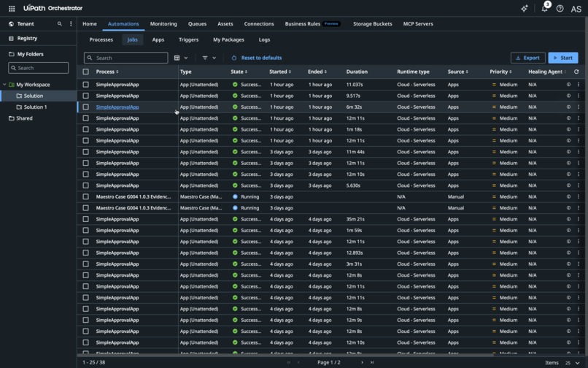588x368 pixels.
Task: Jump to the last page of jobs
Action: 372,362
